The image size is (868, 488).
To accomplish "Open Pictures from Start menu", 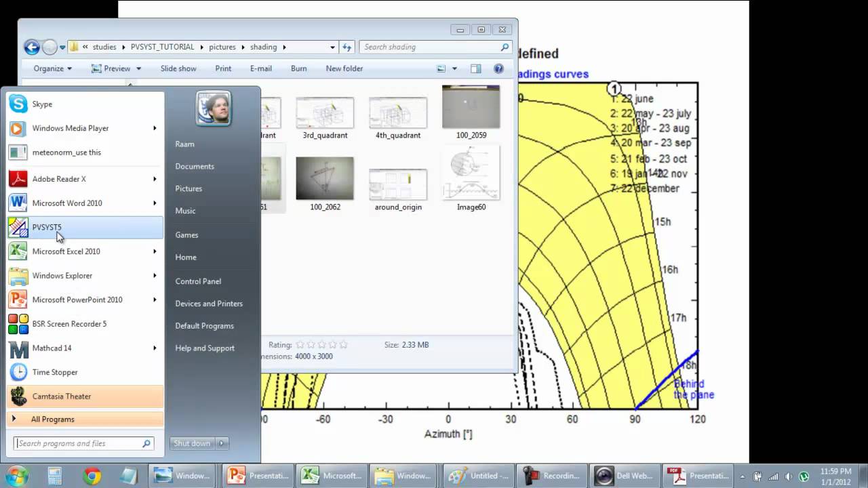I will pos(189,188).
